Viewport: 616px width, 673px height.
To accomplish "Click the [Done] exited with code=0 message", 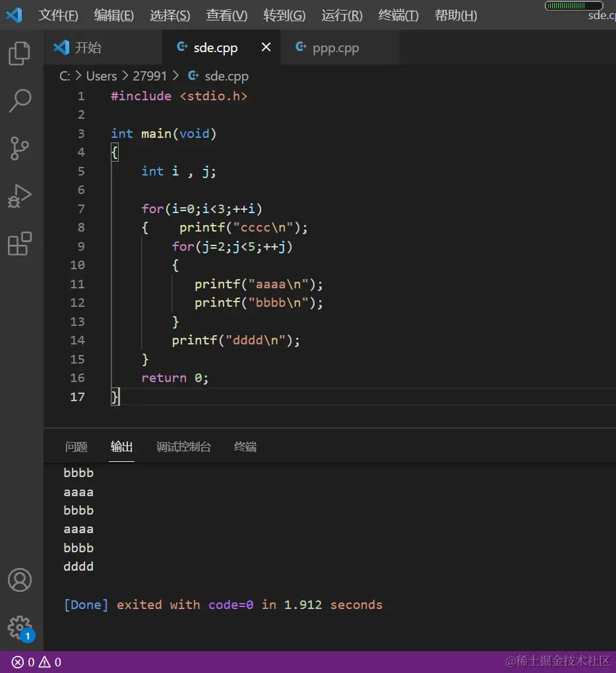I will [223, 605].
